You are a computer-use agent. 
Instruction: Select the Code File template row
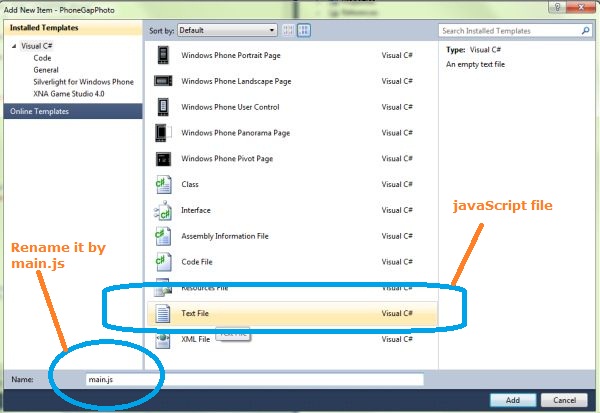(x=292, y=262)
